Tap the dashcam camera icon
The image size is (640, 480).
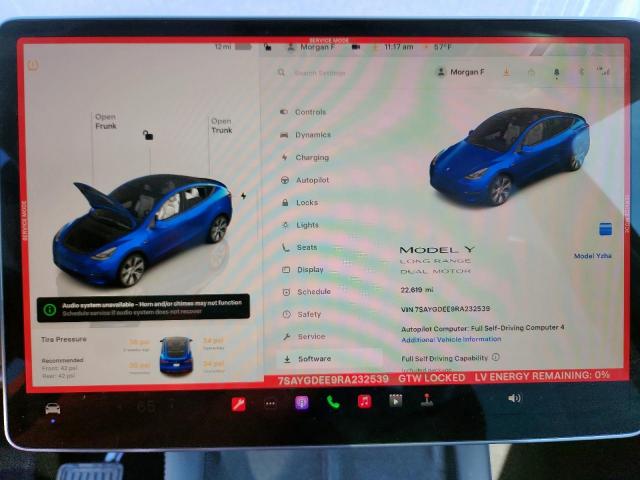coord(356,47)
